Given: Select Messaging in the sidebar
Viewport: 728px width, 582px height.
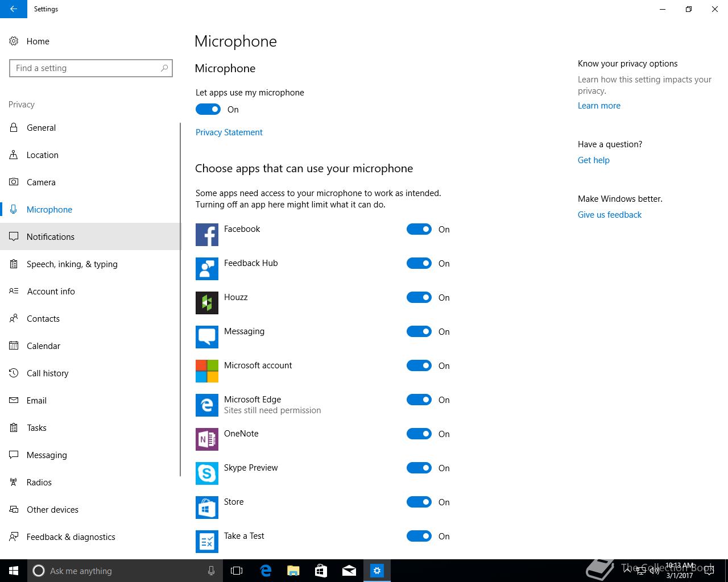Looking at the screenshot, I should pos(90,455).
